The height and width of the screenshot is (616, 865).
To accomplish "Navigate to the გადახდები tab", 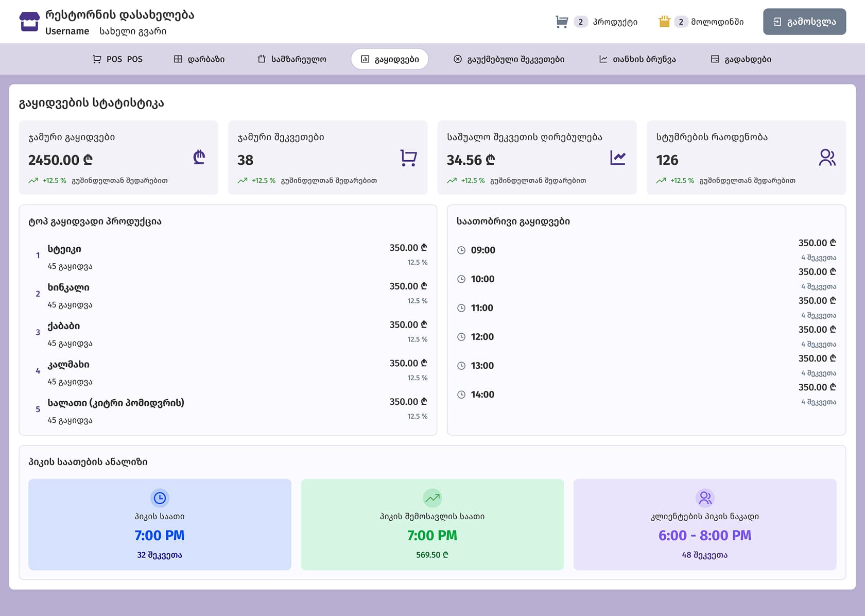I will tap(741, 59).
